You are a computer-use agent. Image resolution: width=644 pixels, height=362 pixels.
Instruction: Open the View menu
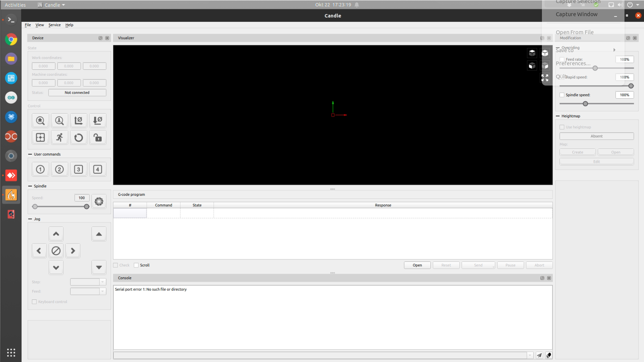click(39, 25)
